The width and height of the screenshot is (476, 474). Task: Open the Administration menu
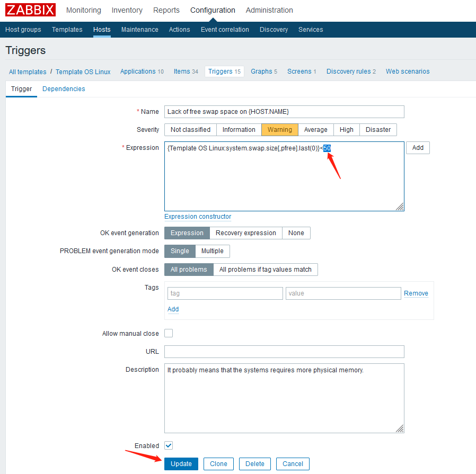click(269, 10)
